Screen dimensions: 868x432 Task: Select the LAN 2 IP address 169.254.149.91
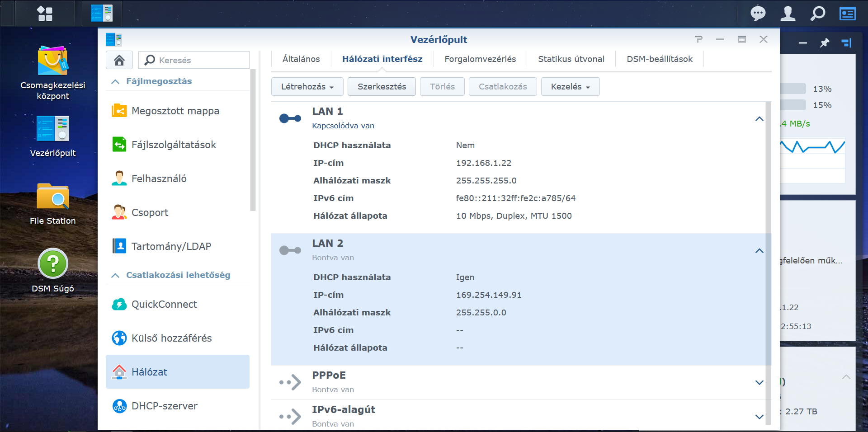pyautogui.click(x=489, y=295)
